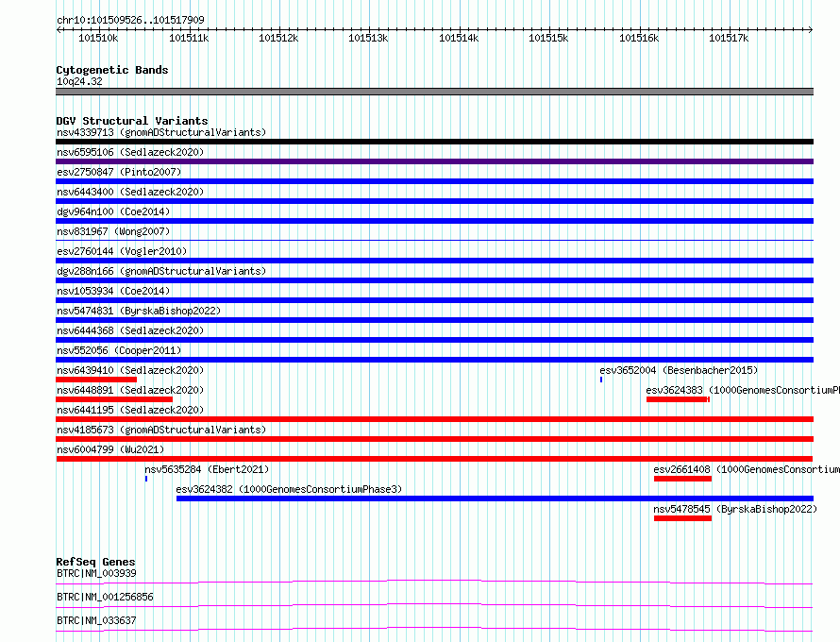This screenshot has height=642, width=840.
Task: Click the blue esv3624382 variant bar
Action: (495, 498)
